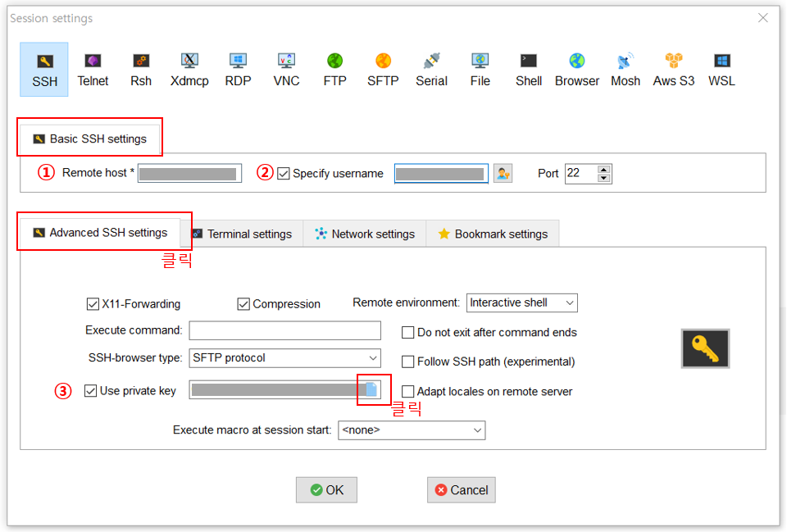Screen dimensions: 787x532
Task: Open the credentials manager user icon
Action: click(503, 174)
